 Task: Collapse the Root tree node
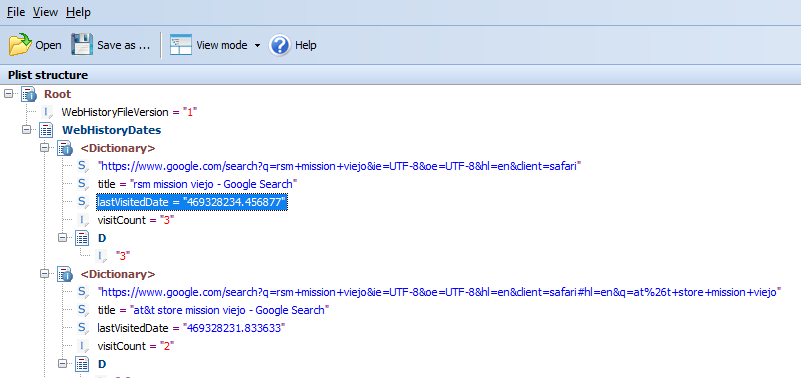coord(9,93)
